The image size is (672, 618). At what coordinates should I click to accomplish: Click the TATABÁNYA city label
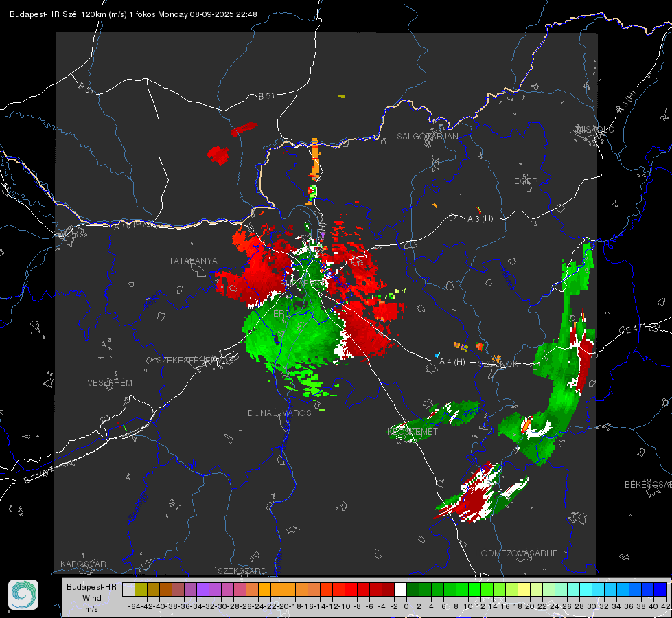(x=193, y=261)
